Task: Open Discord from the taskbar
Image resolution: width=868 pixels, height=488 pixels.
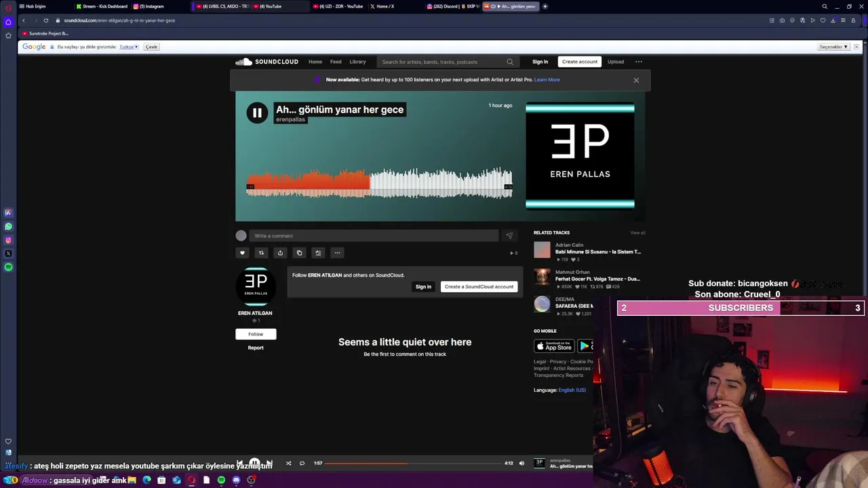Action: click(236, 480)
